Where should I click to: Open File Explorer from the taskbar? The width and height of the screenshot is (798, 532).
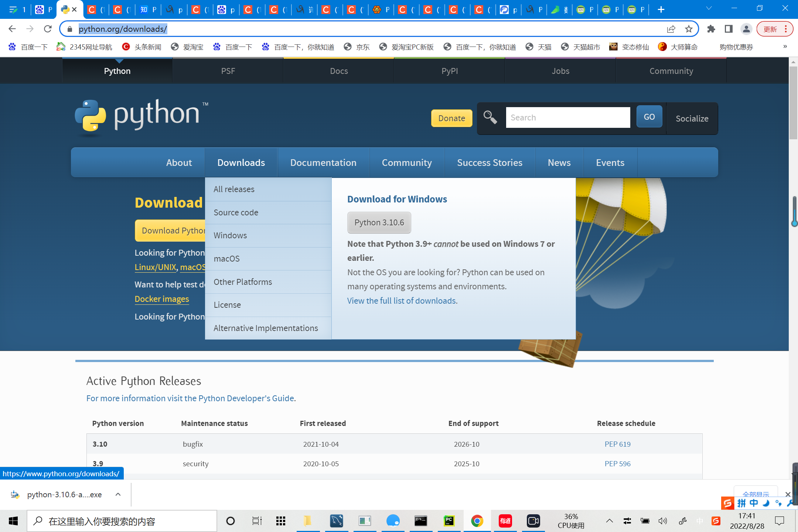(x=308, y=521)
